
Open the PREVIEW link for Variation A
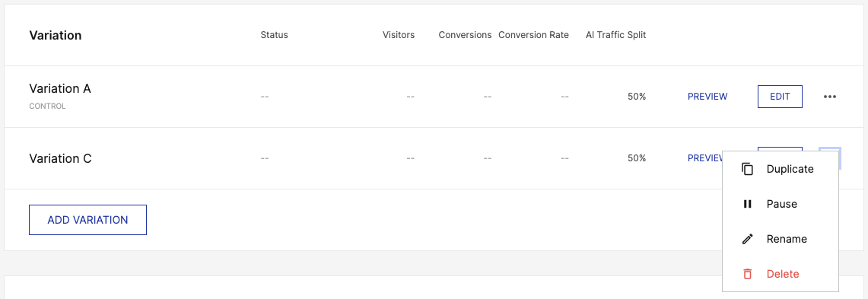(x=707, y=97)
